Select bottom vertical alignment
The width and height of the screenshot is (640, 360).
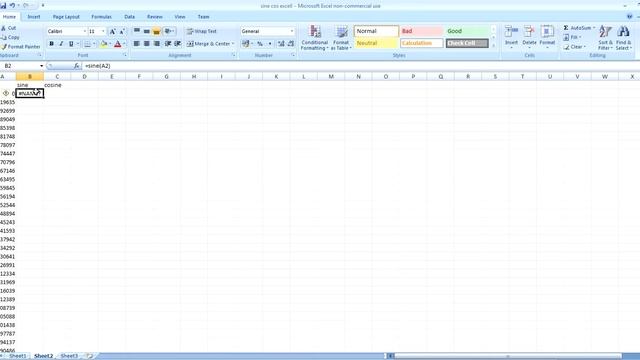[x=157, y=31]
